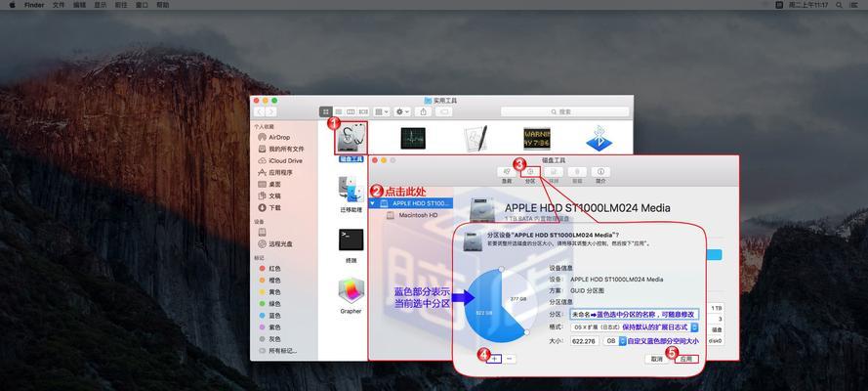Image resolution: width=868 pixels, height=391 pixels.
Task: Open the Terminal (终端) icon
Action: coord(351,239)
